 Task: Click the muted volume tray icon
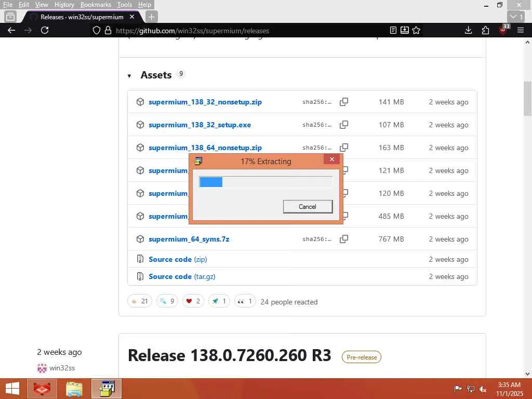point(483,389)
